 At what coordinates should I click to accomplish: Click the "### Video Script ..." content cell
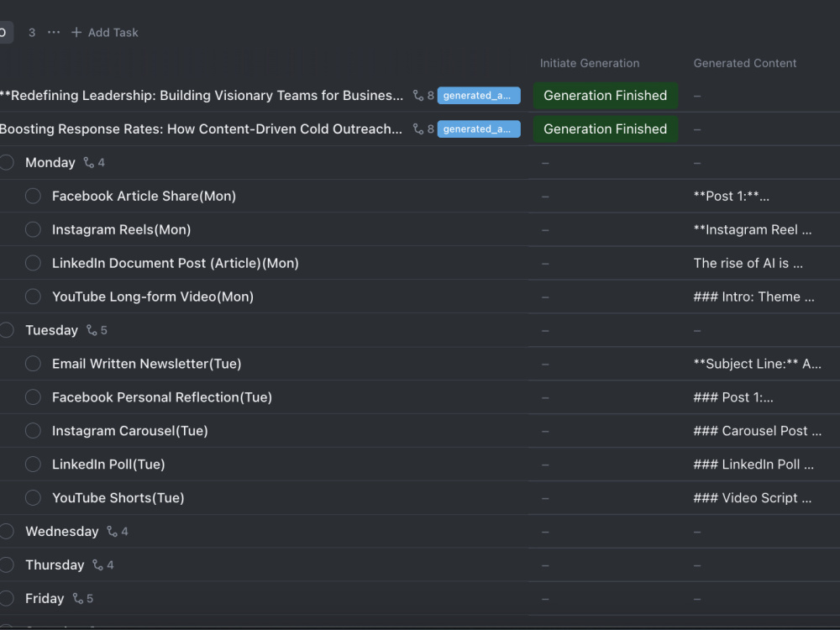coord(752,497)
